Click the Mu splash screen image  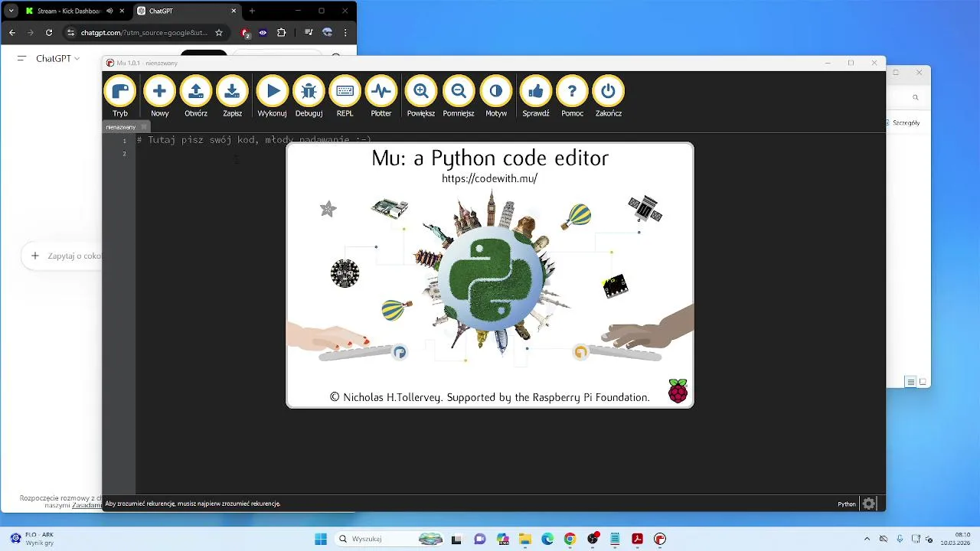(490, 275)
